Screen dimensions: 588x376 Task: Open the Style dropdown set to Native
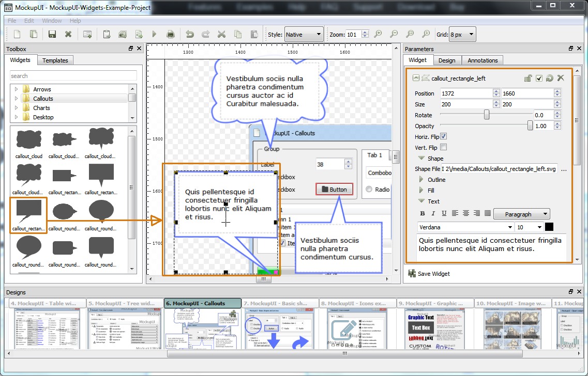click(304, 35)
